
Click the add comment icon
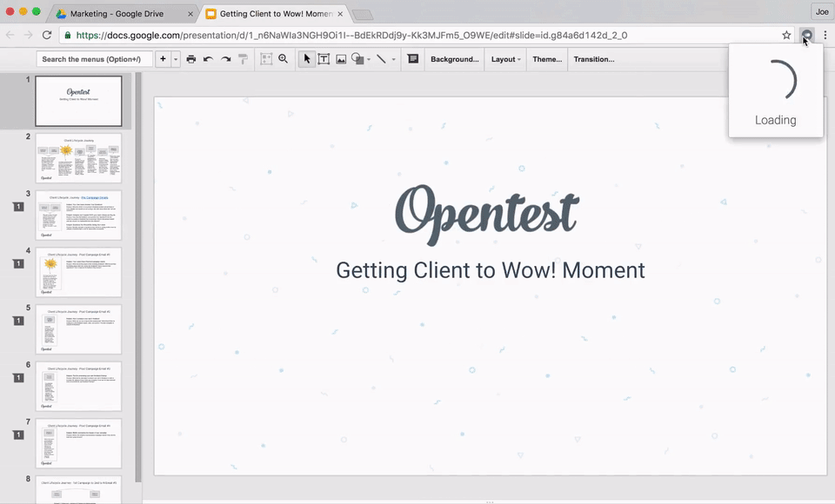pyautogui.click(x=412, y=59)
